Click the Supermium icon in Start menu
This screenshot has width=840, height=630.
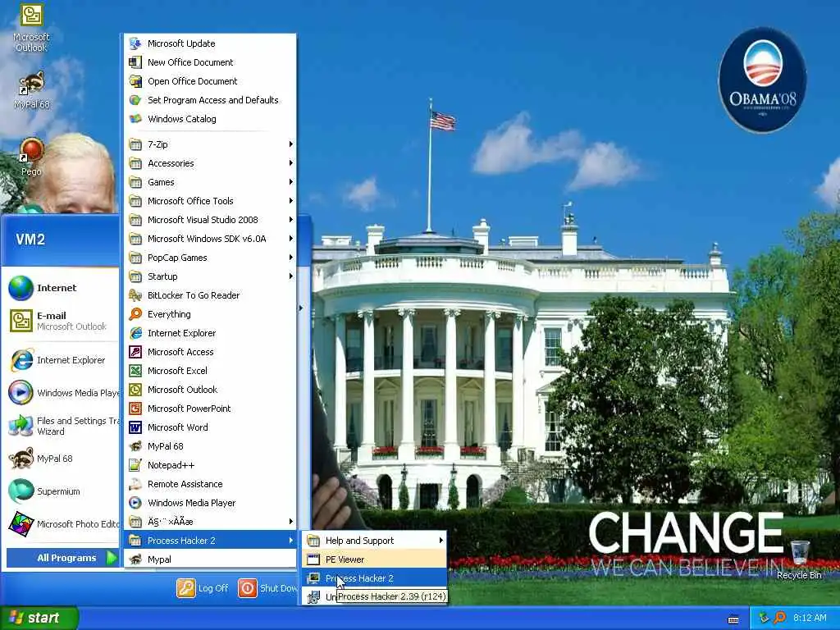21,491
